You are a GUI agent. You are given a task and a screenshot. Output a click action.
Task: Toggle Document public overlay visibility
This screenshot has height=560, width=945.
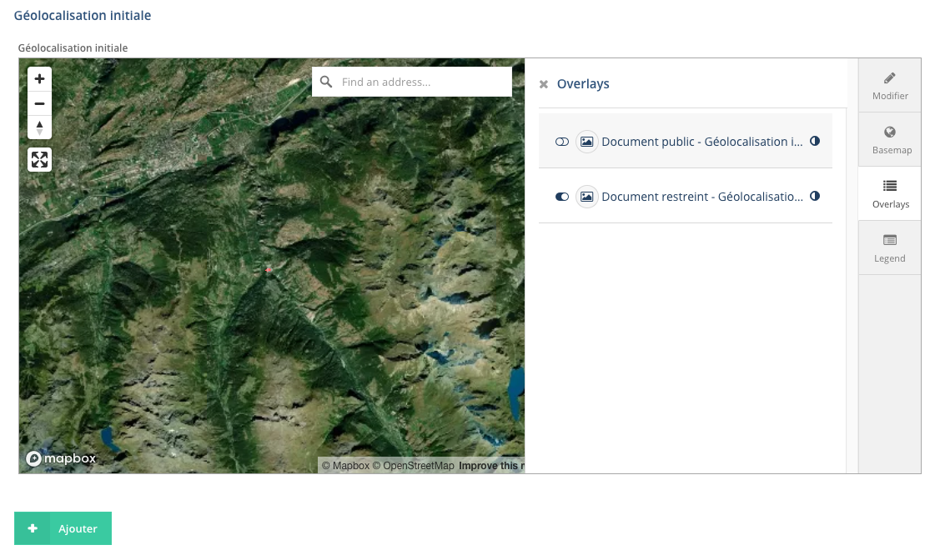pyautogui.click(x=562, y=142)
